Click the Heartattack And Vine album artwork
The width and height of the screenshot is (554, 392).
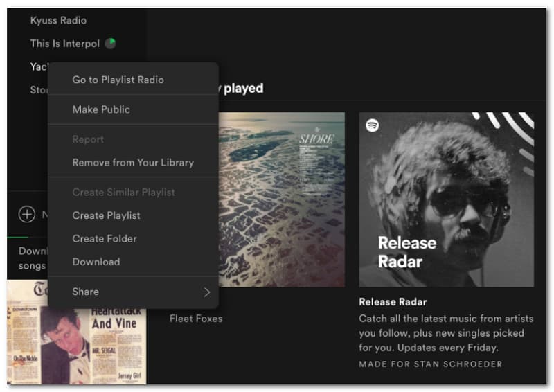click(x=76, y=332)
